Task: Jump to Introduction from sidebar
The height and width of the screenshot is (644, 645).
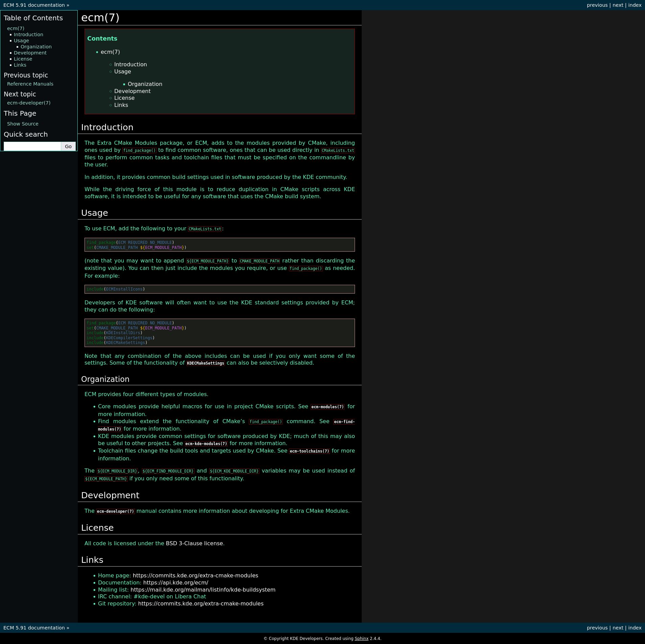Action: pyautogui.click(x=28, y=34)
